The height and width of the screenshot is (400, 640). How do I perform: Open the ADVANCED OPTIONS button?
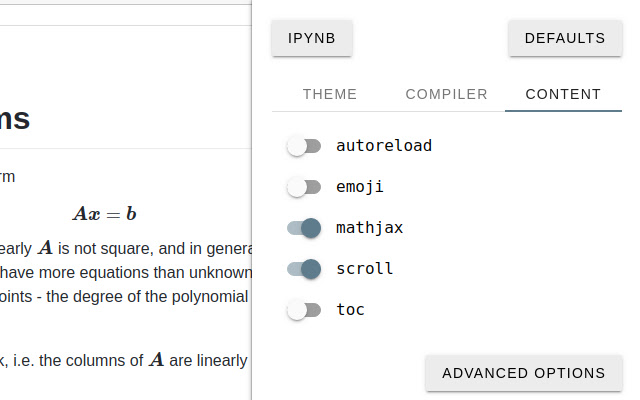click(x=523, y=373)
